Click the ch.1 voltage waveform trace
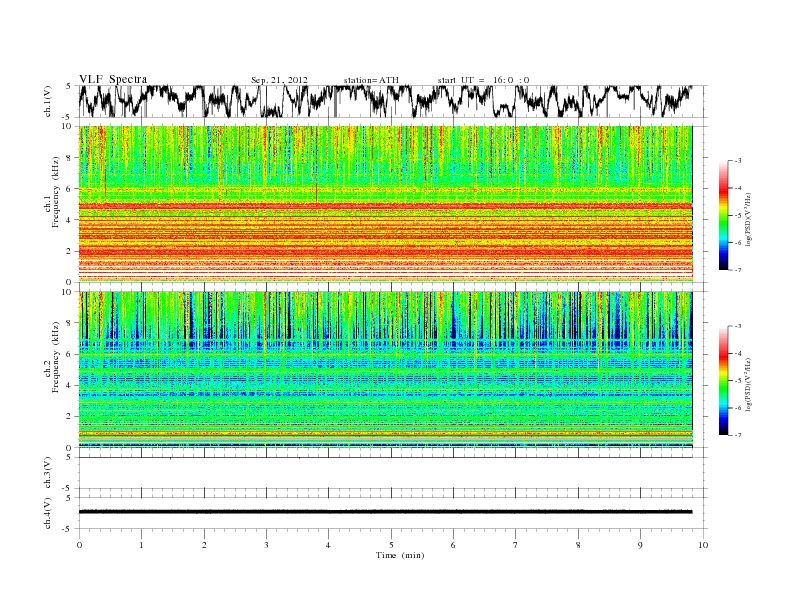The image size is (792, 612). pyautogui.click(x=385, y=101)
